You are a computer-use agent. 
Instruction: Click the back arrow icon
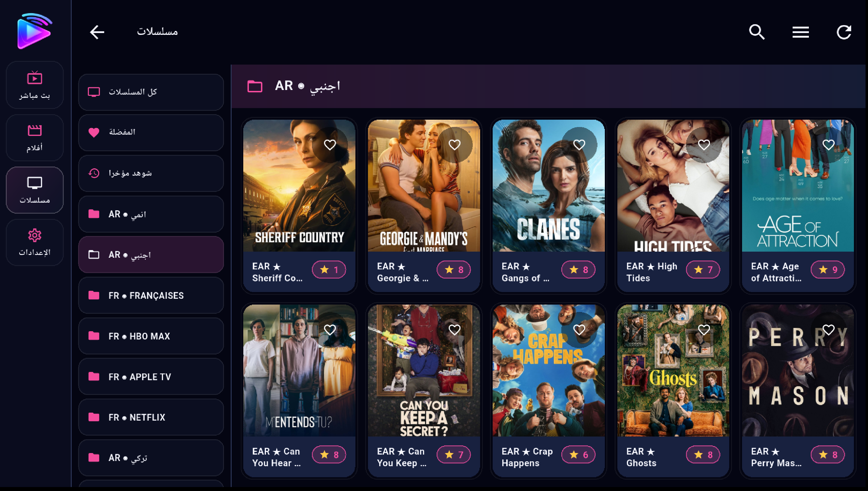coord(97,32)
